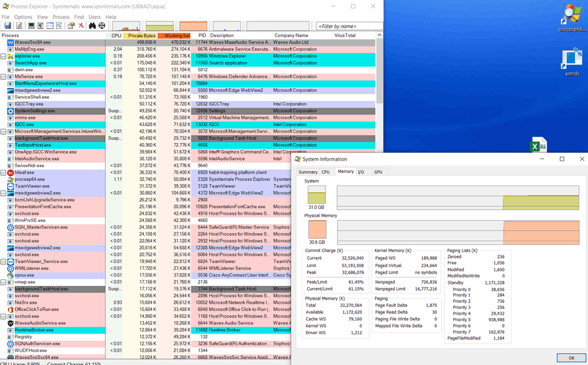The height and width of the screenshot is (365, 588).
Task: Click the toolbar CPU usage mini graph
Action: (126, 26)
